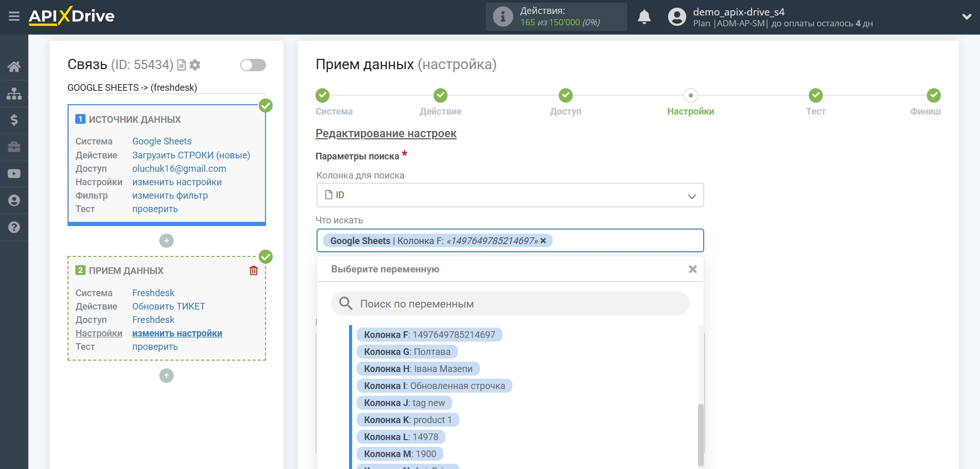The width and height of the screenshot is (980, 469).
Task: Click the demo_apix-drive_s4 account name
Action: 738,12
